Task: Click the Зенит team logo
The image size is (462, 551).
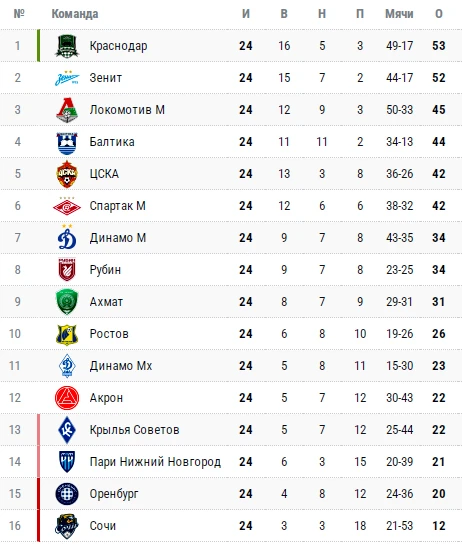Action: click(x=67, y=78)
